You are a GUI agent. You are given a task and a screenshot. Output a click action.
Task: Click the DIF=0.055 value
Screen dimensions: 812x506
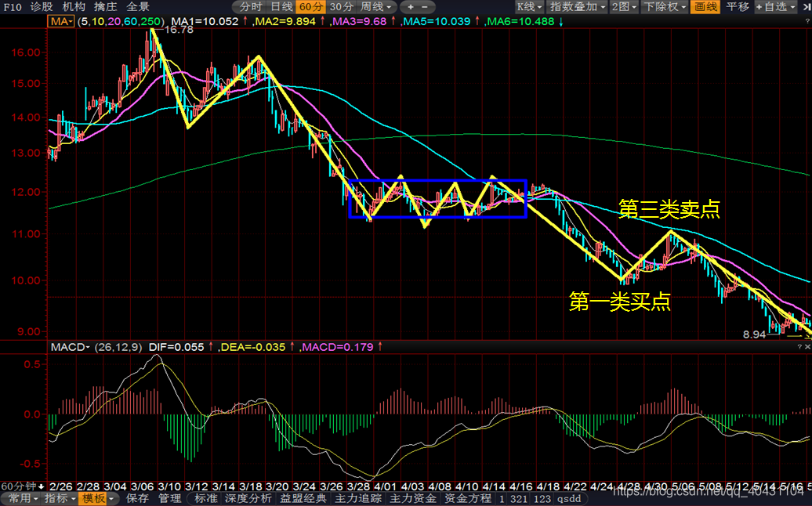coord(176,347)
